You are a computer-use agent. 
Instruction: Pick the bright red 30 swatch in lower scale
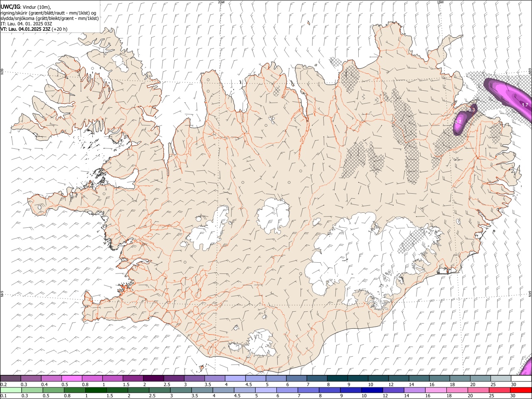(521, 390)
